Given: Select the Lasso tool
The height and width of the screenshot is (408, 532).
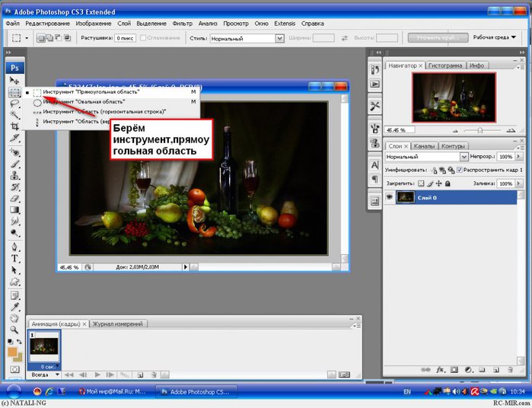Looking at the screenshot, I should [14, 104].
